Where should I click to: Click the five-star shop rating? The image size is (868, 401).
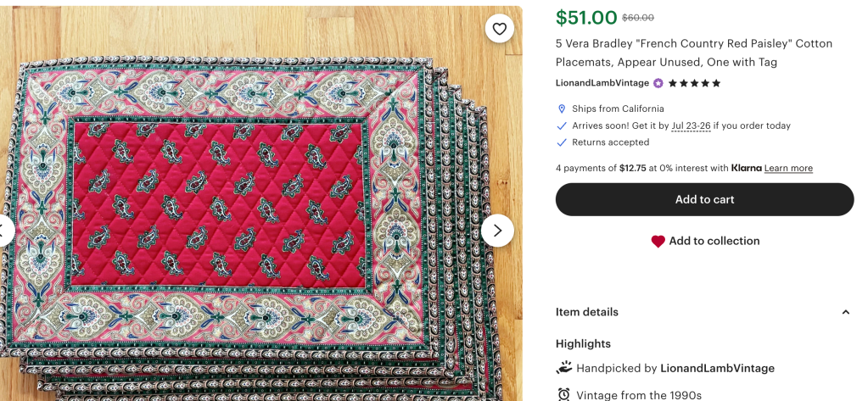[694, 83]
